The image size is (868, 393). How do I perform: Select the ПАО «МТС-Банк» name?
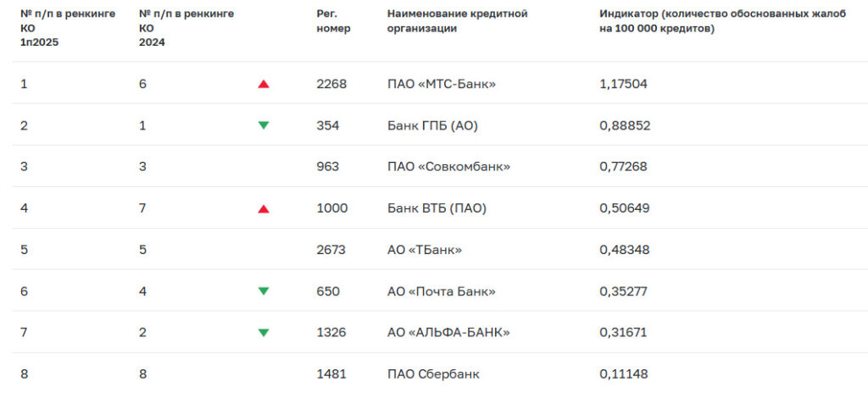(441, 84)
